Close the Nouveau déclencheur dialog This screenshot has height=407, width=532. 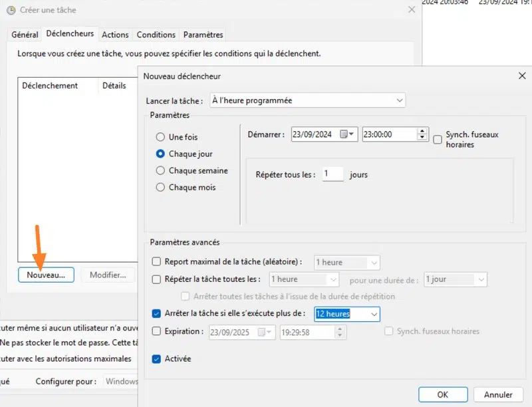522,76
